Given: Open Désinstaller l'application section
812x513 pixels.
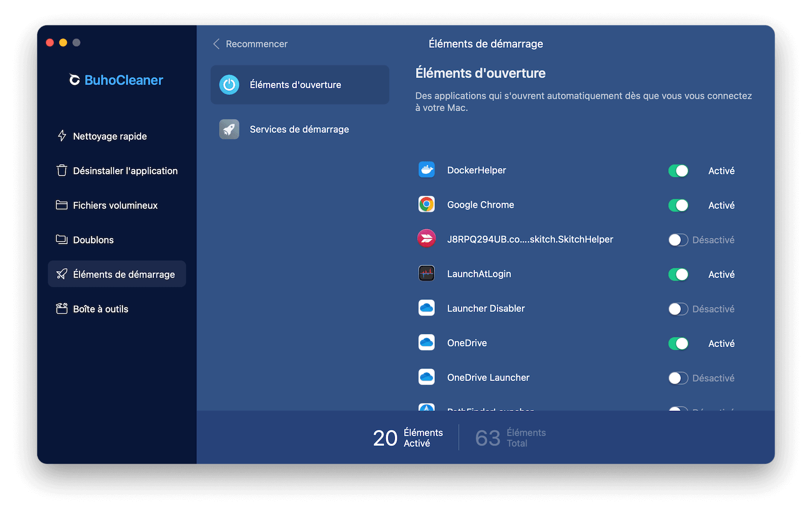Looking at the screenshot, I should pyautogui.click(x=117, y=170).
